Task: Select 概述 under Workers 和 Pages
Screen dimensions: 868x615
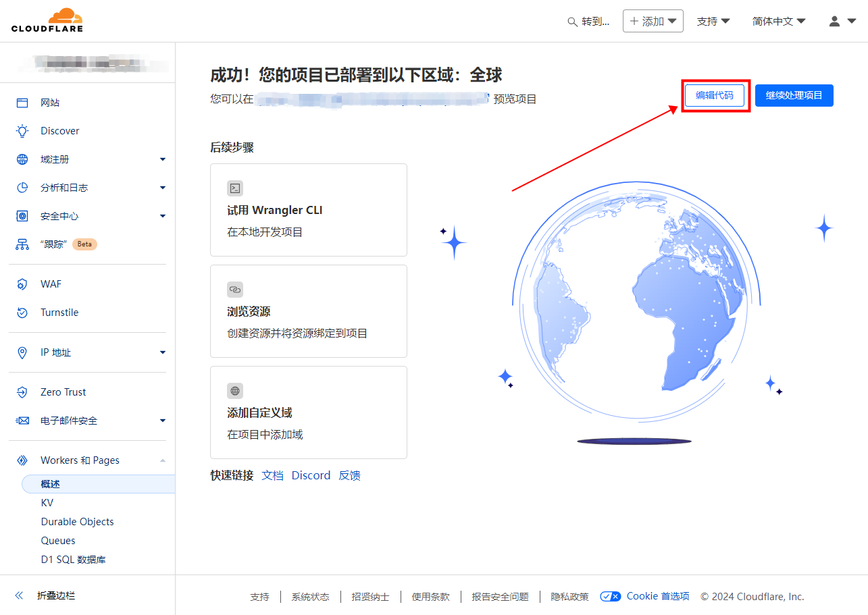Action: click(x=99, y=484)
